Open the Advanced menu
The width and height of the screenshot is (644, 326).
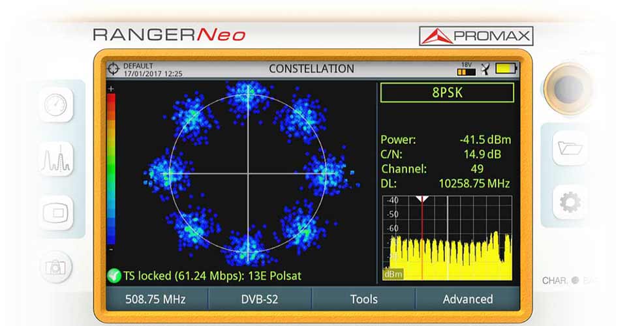pyautogui.click(x=468, y=299)
